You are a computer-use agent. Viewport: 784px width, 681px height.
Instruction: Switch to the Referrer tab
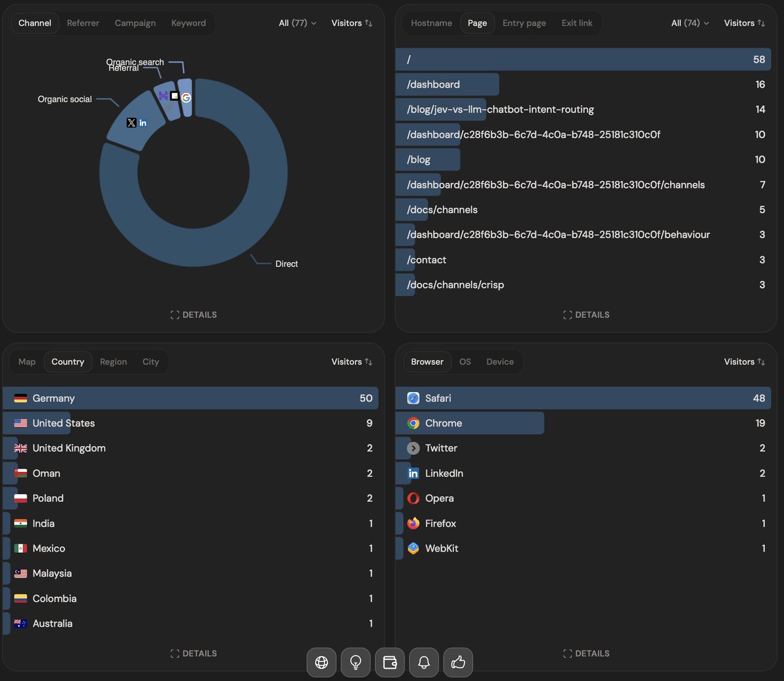(x=83, y=23)
